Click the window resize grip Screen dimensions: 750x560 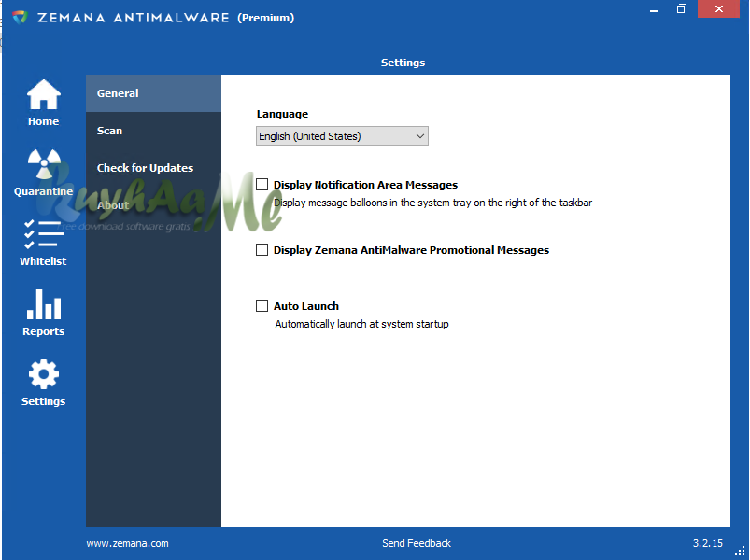[741, 551]
